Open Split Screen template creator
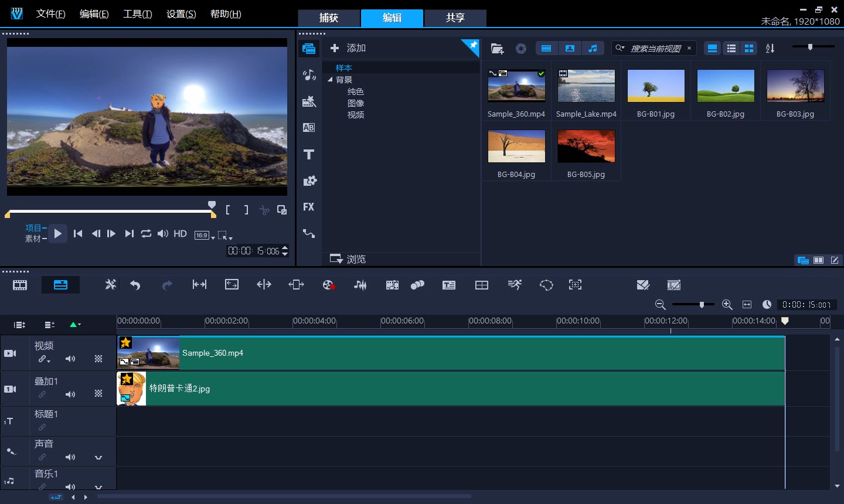This screenshot has height=504, width=844. click(x=482, y=285)
